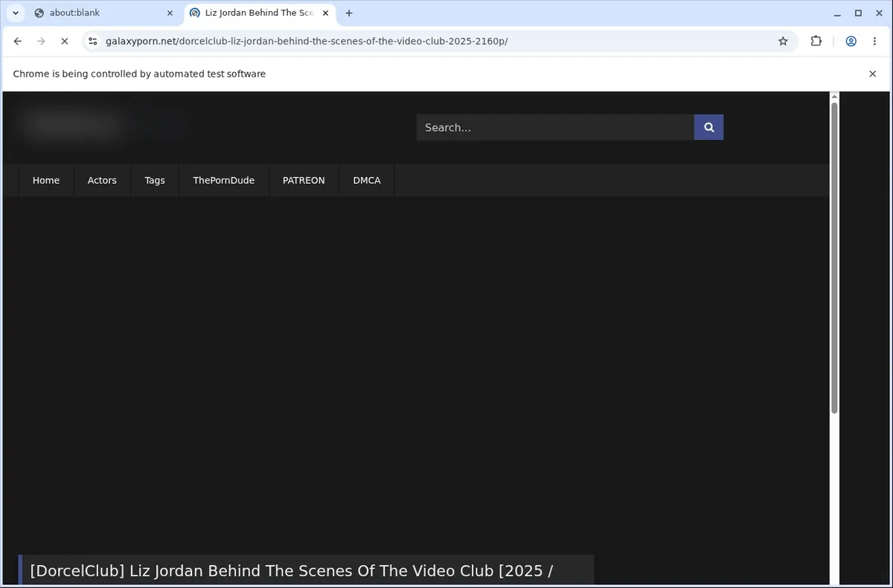This screenshot has width=893, height=588.
Task: Minimize the Chrome window
Action: click(x=838, y=13)
